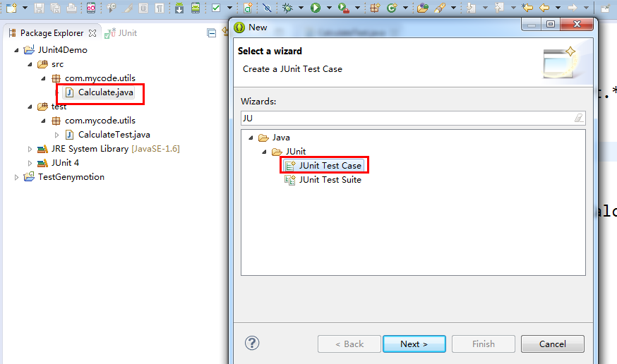Screen dimensions: 617x364
Task: Open dropdown next to green checkmark icon
Action: coord(230,8)
